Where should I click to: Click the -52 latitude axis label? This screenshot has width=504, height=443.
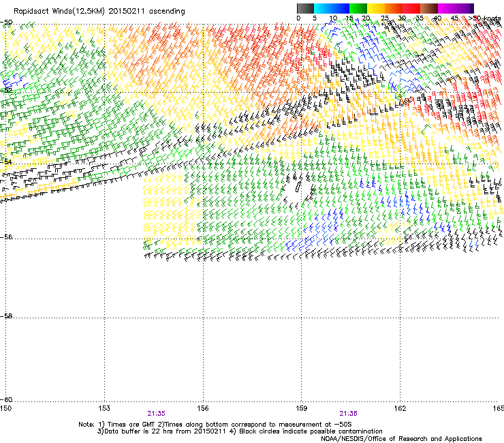point(6,90)
